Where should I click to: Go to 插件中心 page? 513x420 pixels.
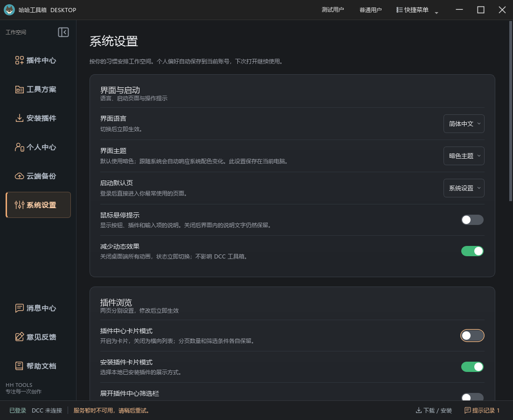pos(38,60)
